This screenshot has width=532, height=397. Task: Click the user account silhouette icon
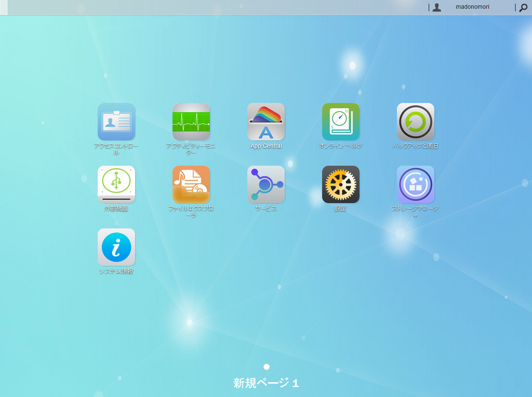pos(436,7)
